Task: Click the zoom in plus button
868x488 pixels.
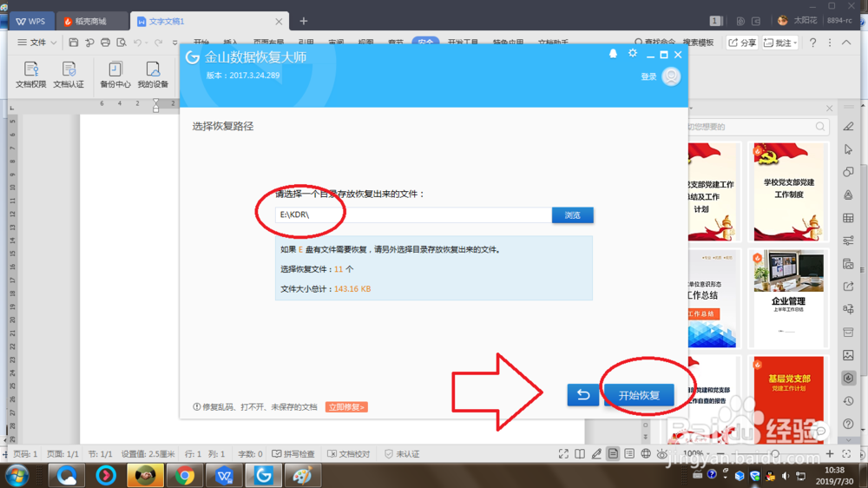Action: [829, 453]
